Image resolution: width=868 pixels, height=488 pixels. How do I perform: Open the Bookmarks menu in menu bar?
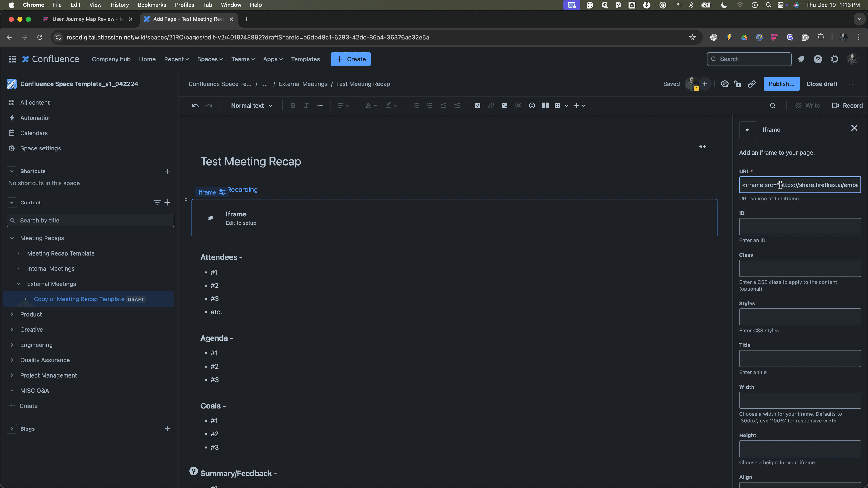(x=152, y=5)
